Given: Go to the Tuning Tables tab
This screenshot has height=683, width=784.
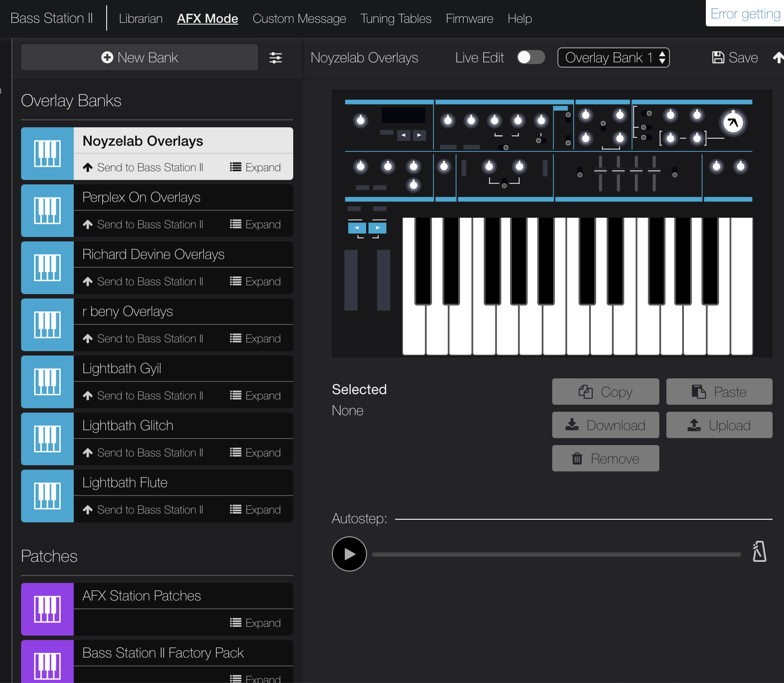Looking at the screenshot, I should click(396, 18).
